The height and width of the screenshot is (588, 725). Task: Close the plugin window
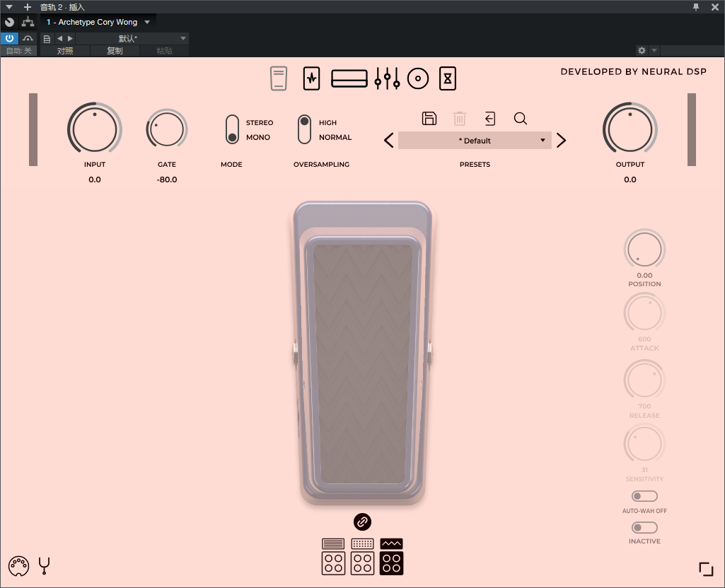715,7
